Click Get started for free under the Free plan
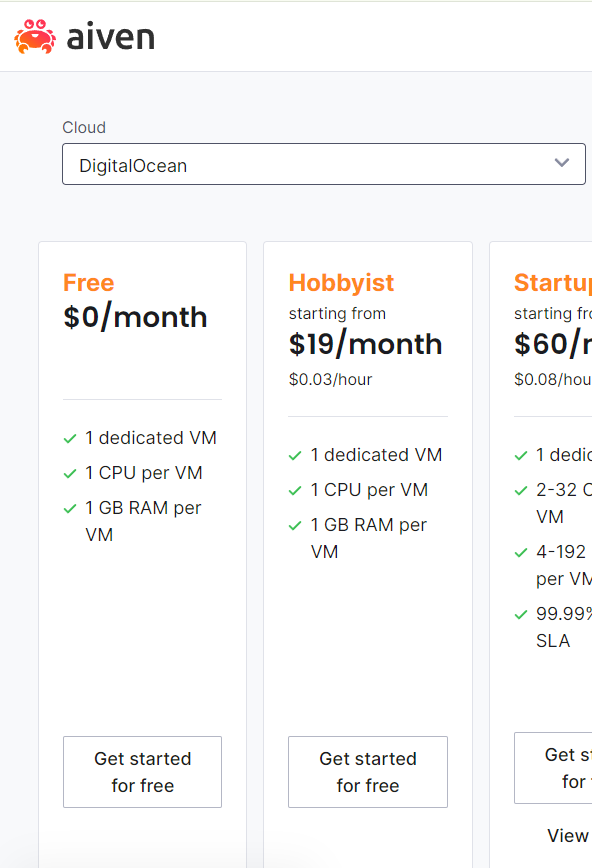 [142, 772]
